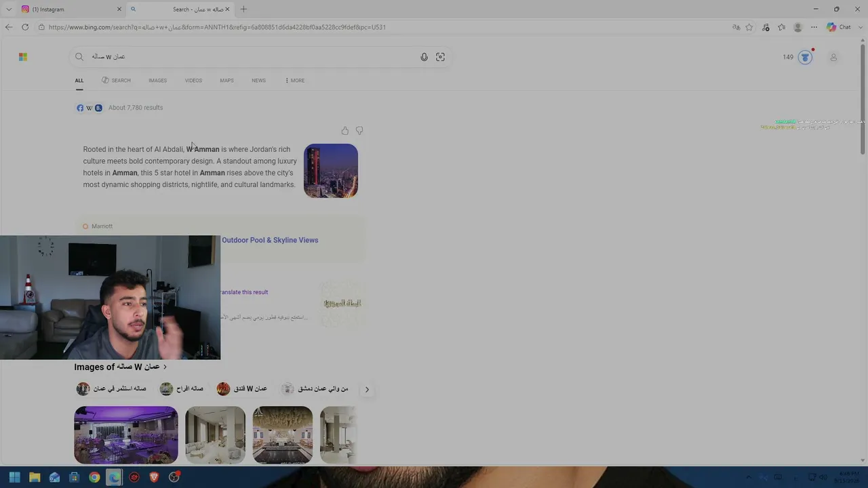This screenshot has width=868, height=488.
Task: Open the result sources icons cluster
Action: pos(89,108)
